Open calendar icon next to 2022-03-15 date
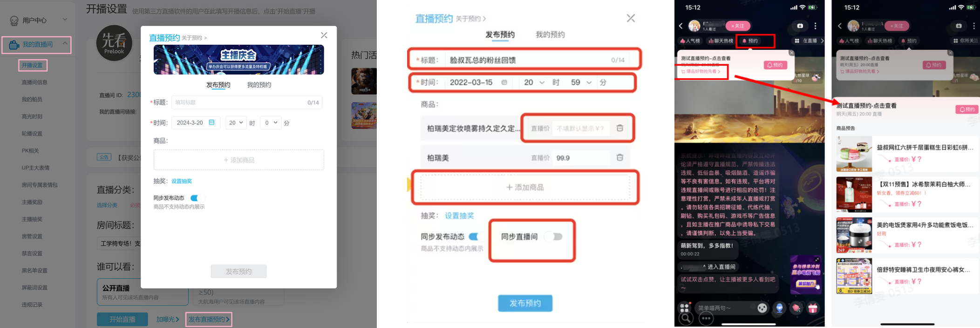Screen dimensions: 980x328 [x=504, y=82]
